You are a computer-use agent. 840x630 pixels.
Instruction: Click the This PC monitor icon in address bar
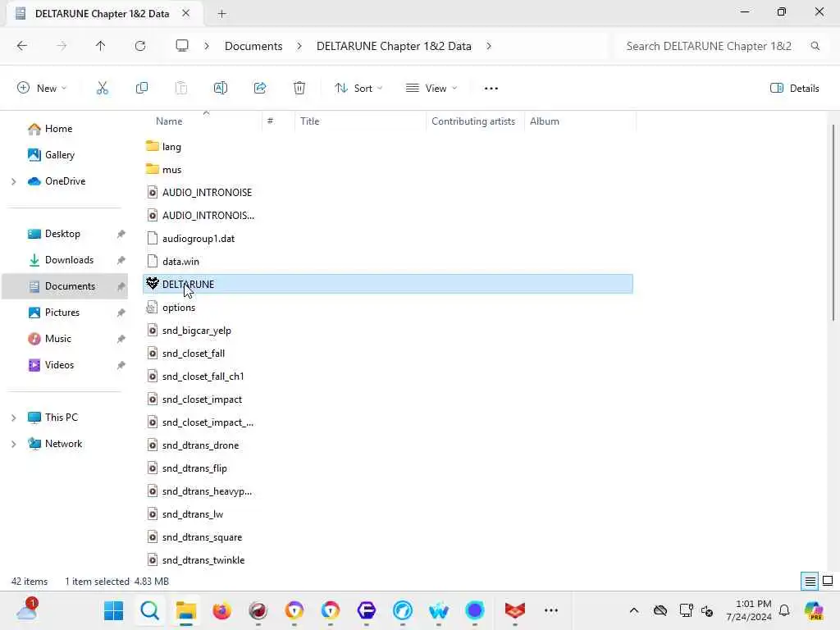pos(182,46)
